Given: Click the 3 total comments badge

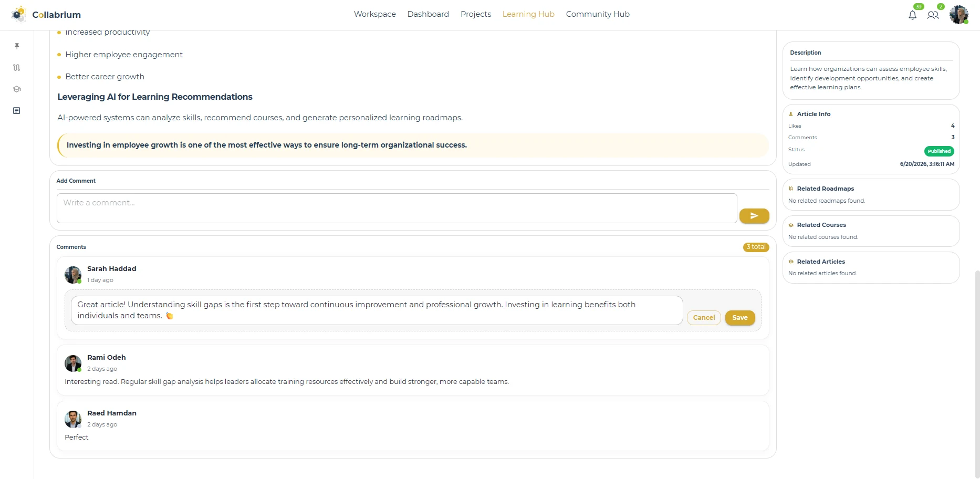Looking at the screenshot, I should 756,247.
